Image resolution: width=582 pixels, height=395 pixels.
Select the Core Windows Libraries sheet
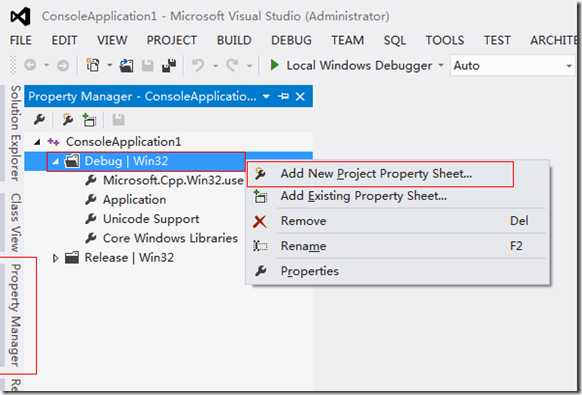coord(170,238)
